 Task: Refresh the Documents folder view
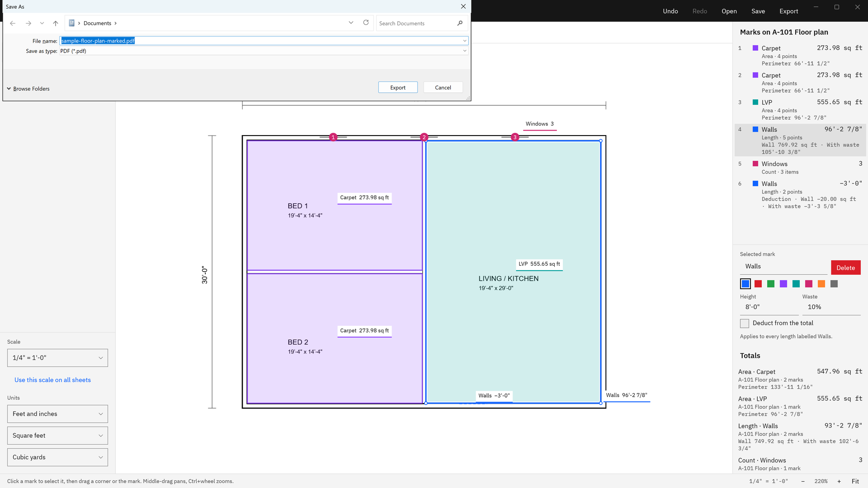pyautogui.click(x=366, y=23)
